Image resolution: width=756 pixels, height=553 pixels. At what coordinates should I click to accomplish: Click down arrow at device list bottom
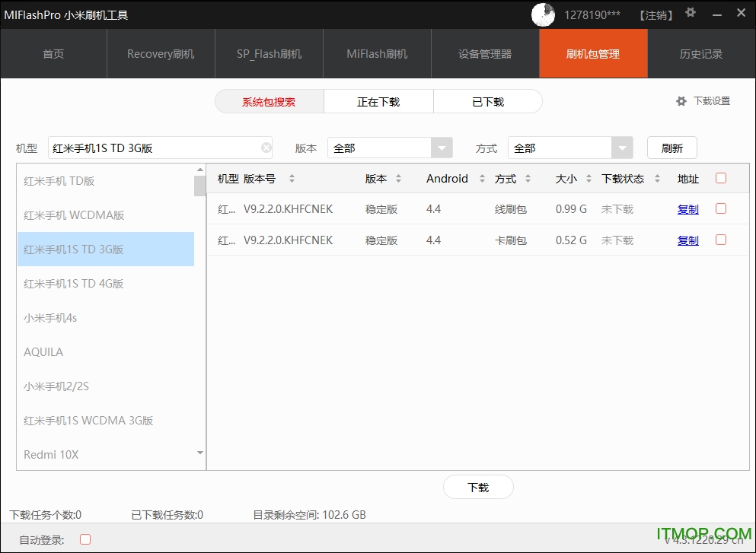tap(199, 453)
